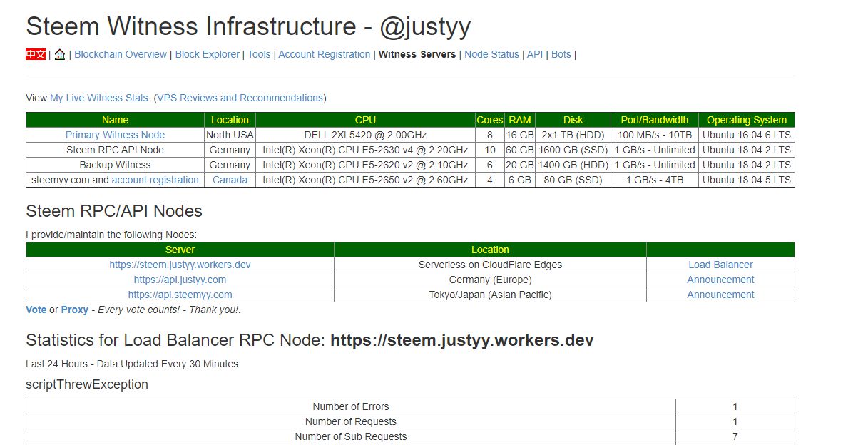Select 'Steem RPC/API Nodes' heading
Image resolution: width=868 pixels, height=445 pixels.
tap(114, 211)
